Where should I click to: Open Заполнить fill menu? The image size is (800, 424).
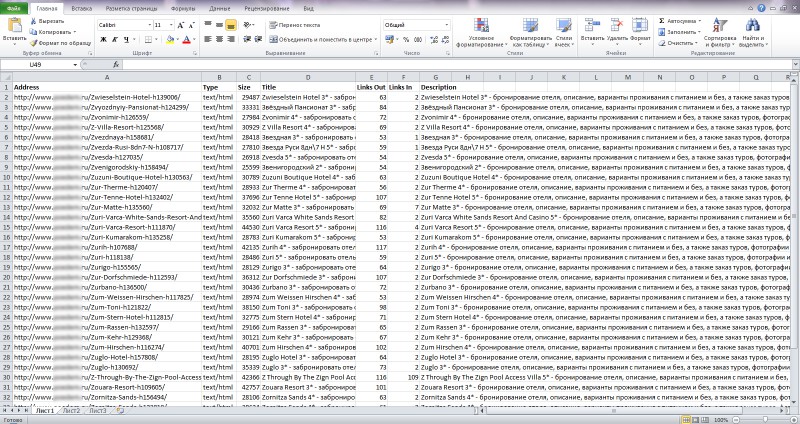679,32
